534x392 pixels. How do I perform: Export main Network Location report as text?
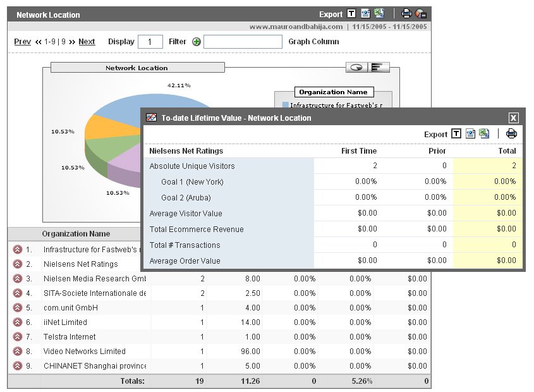tap(351, 14)
